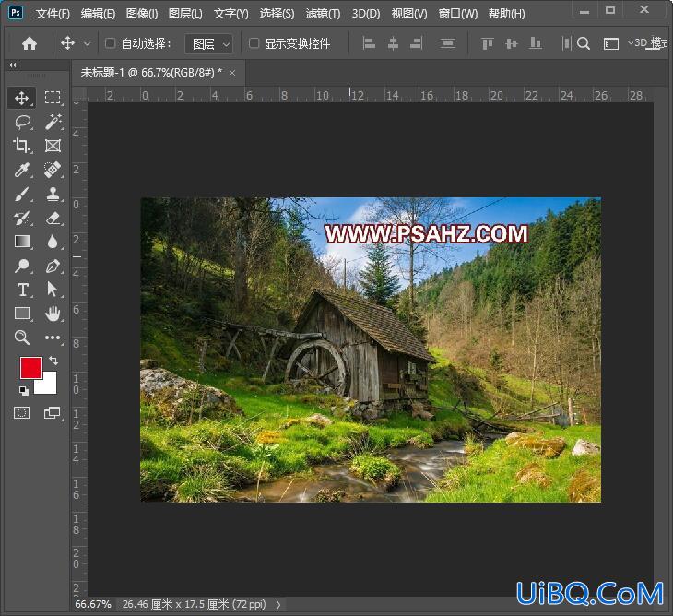Screen dimensions: 673x616
Task: Select the Pen tool
Action: click(53, 267)
